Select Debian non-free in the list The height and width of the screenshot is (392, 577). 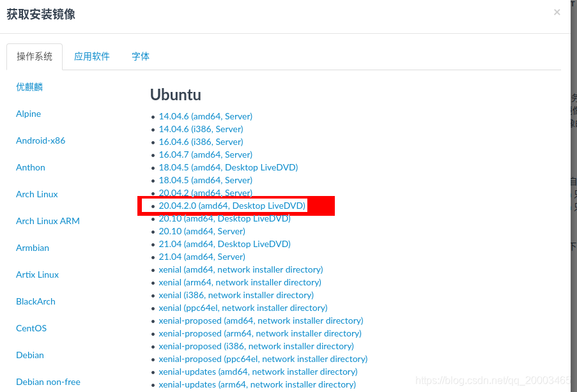click(x=48, y=382)
